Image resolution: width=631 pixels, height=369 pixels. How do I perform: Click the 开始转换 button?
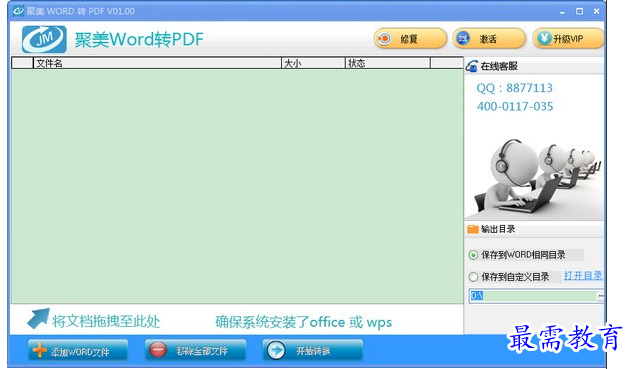tap(313, 351)
